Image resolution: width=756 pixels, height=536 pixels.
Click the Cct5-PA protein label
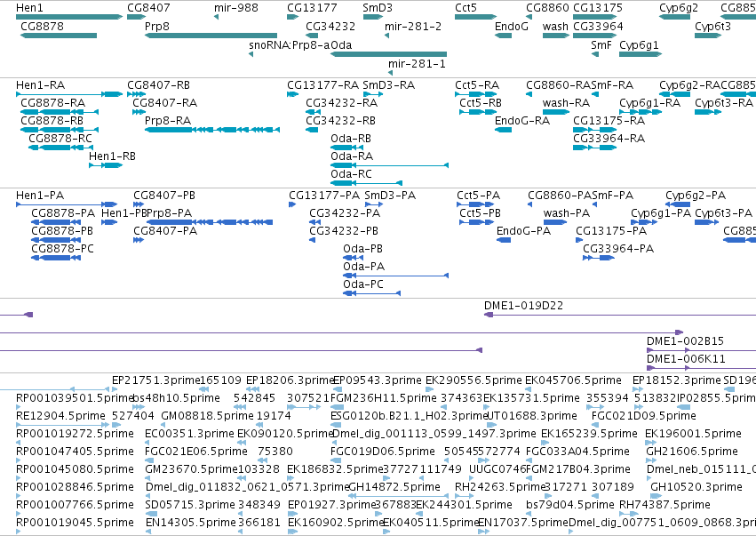click(478, 196)
